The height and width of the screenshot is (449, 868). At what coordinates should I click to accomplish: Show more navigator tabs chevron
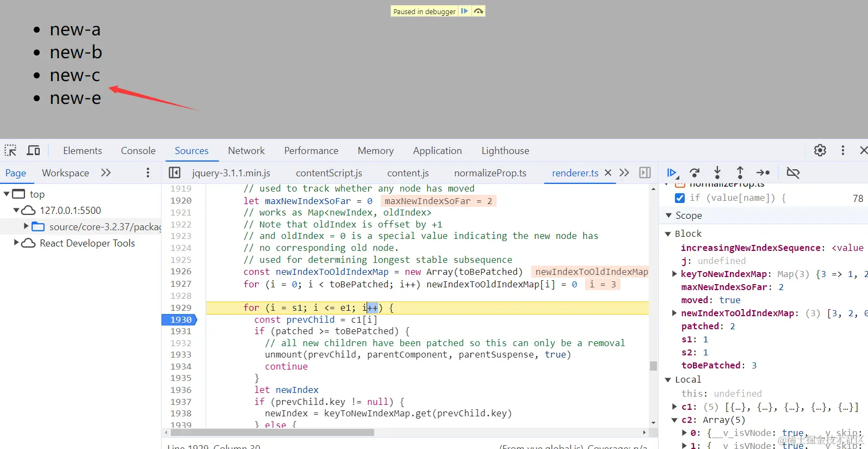(x=106, y=173)
